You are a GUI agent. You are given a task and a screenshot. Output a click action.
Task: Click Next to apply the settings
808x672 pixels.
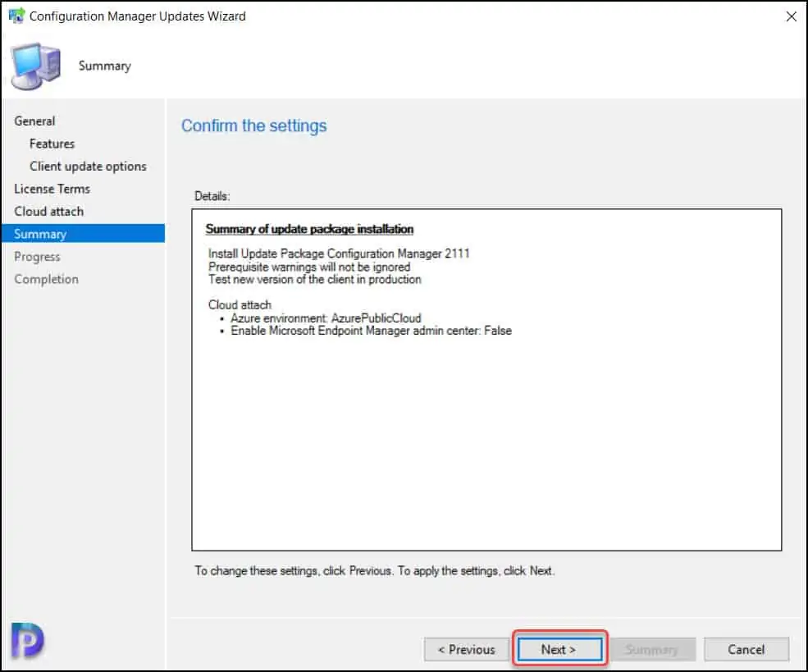point(559,649)
